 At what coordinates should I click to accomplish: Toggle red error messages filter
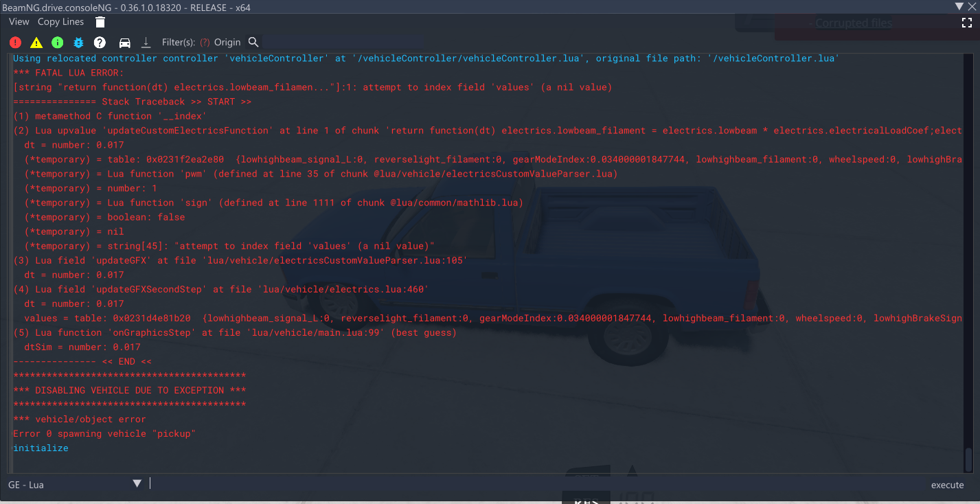coord(15,42)
